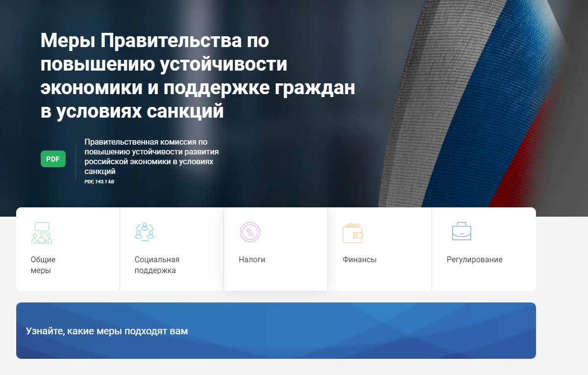588x375 pixels.
Task: Click the Регулирование briefcase icon
Action: (x=461, y=231)
